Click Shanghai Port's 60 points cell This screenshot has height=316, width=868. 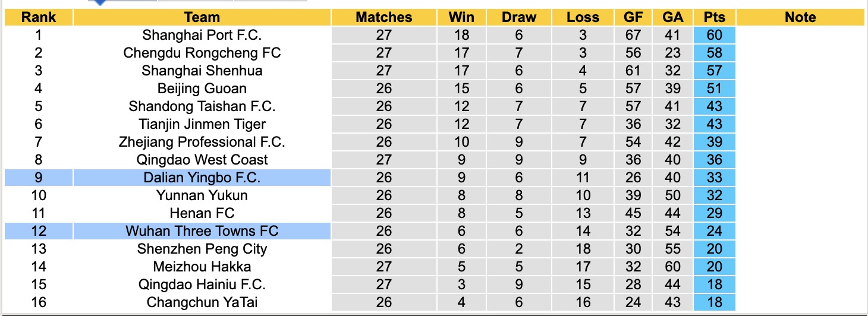click(714, 35)
